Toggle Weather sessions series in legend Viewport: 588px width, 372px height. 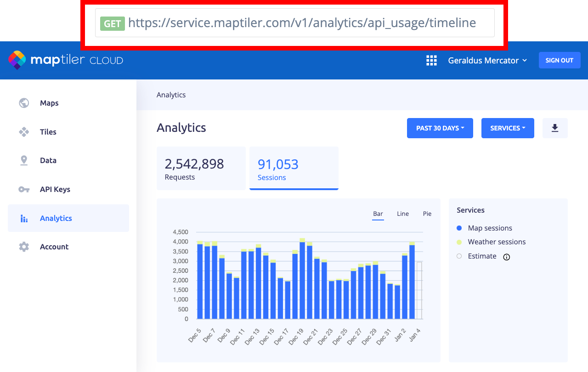pyautogui.click(x=496, y=242)
